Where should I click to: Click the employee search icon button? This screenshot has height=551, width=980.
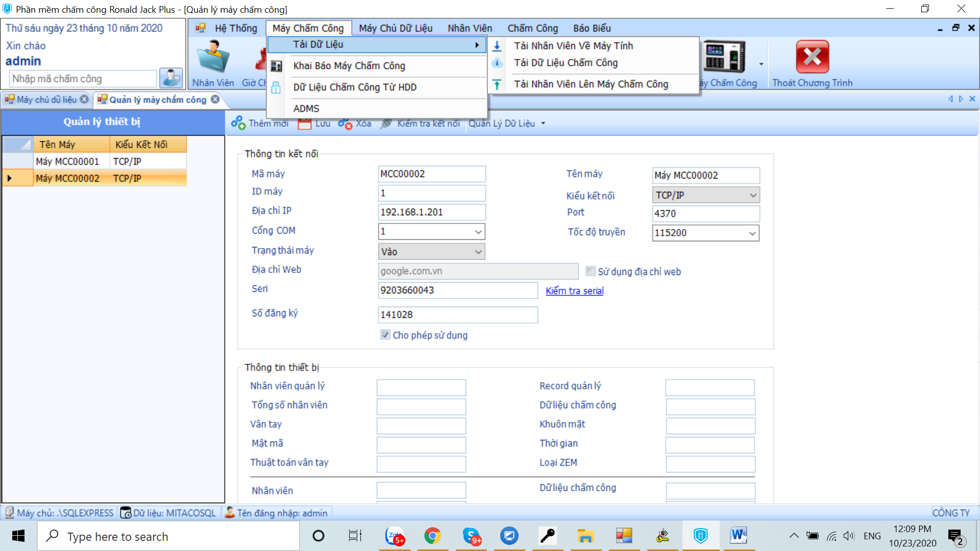click(171, 79)
